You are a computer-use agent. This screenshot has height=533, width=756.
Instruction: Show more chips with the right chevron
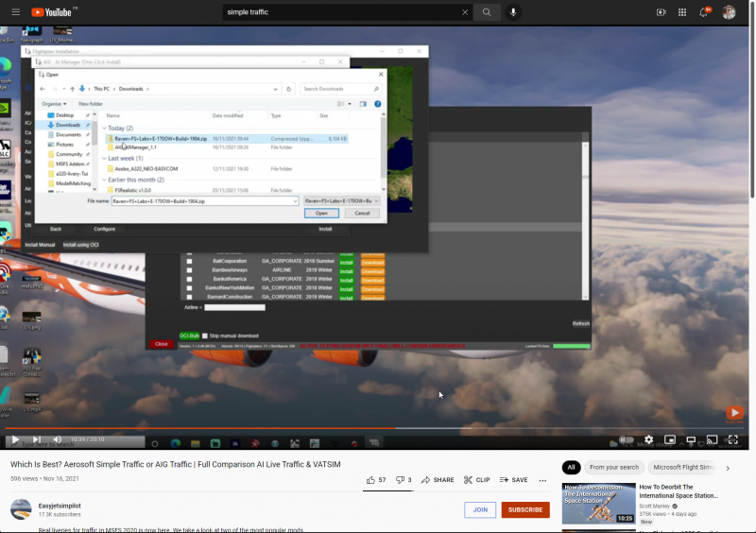728,468
